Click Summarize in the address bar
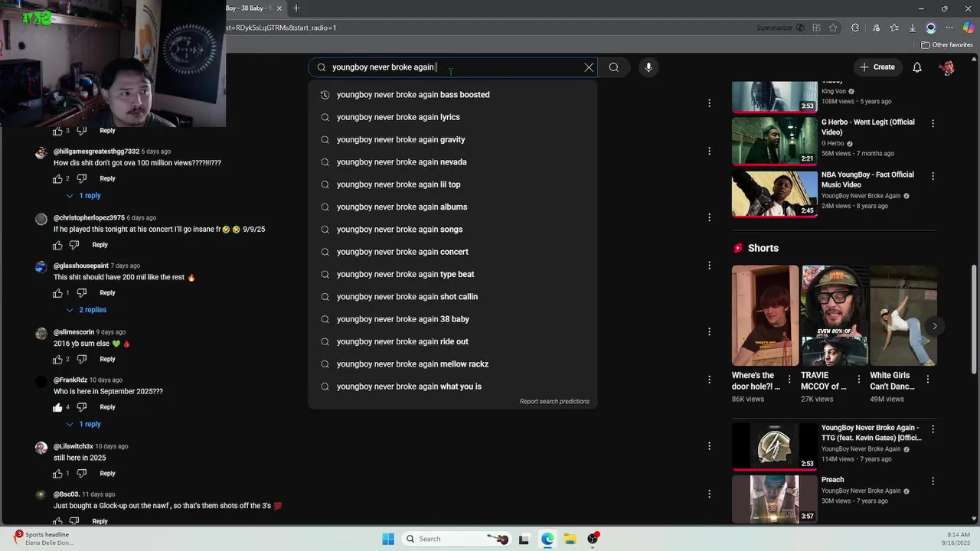 point(780,28)
